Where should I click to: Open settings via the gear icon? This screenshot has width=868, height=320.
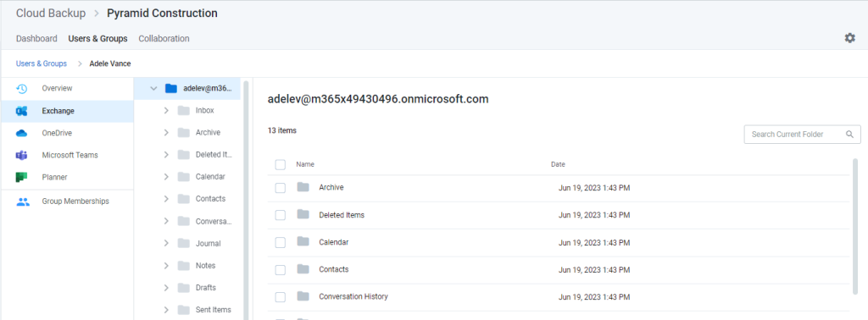pos(849,38)
